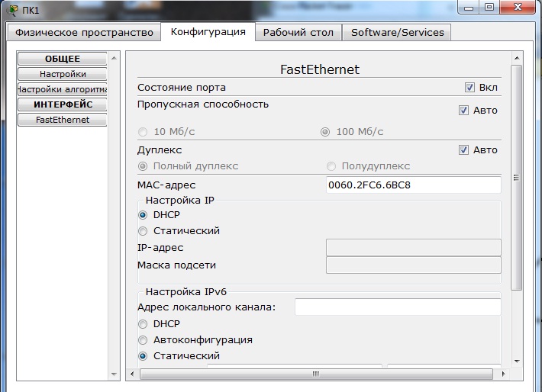542x392 pixels.
Task: Close the ПК1 window
Action: tap(518, 7)
